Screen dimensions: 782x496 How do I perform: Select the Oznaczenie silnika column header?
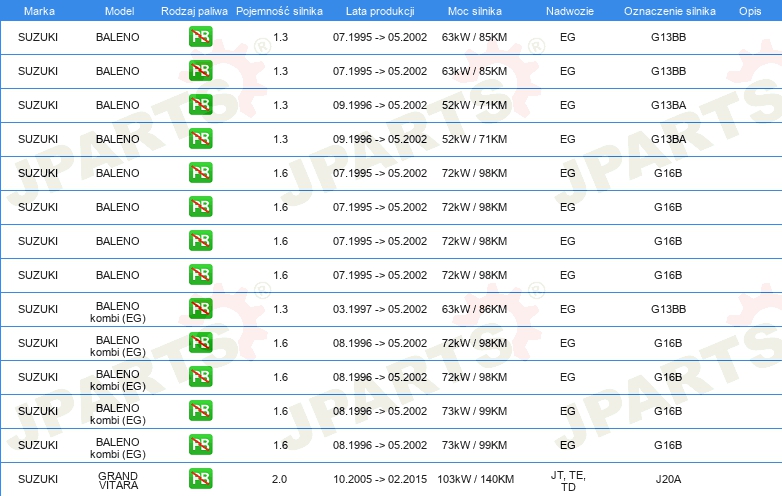tap(670, 11)
